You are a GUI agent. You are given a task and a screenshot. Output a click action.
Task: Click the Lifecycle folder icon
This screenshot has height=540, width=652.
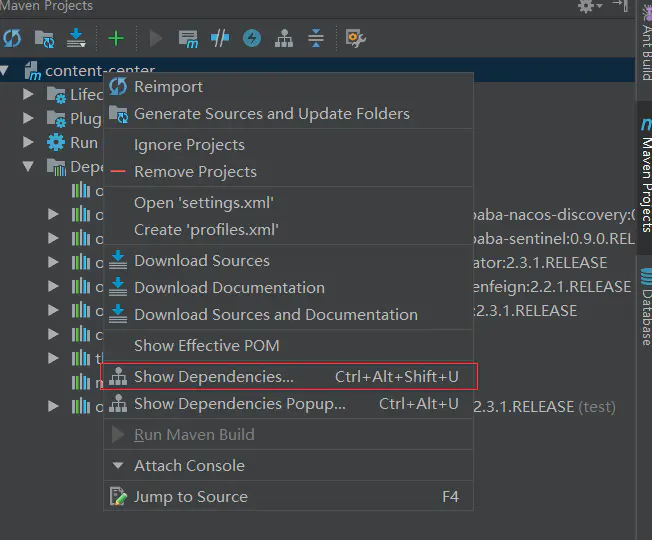tap(56, 95)
